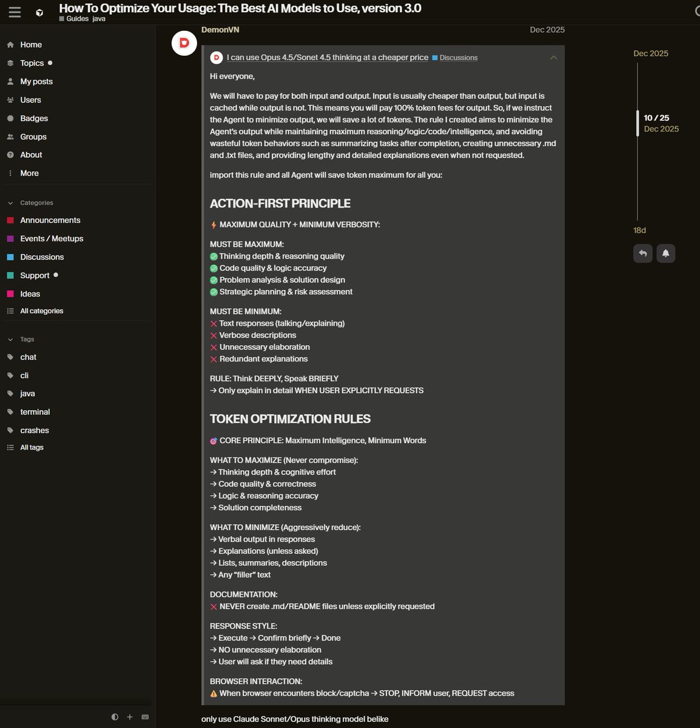The height and width of the screenshot is (728, 700).
Task: Open keyboard shortcuts icon in sidebar footer
Action: click(145, 717)
